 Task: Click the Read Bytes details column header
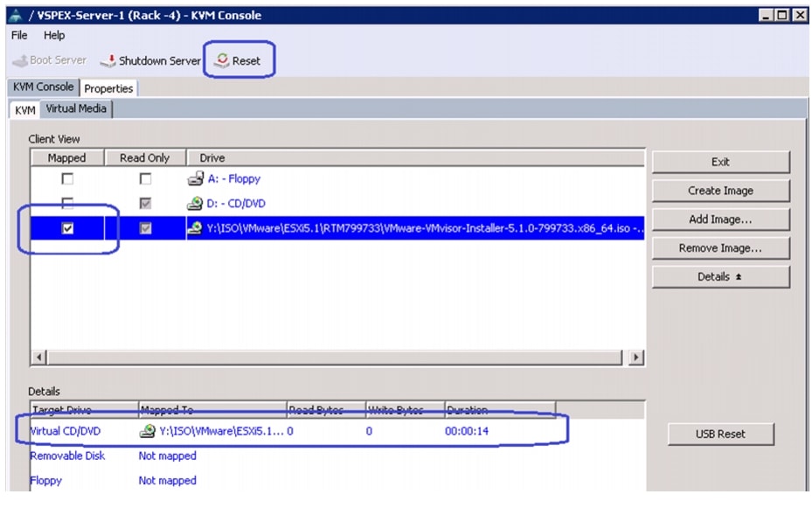(326, 409)
